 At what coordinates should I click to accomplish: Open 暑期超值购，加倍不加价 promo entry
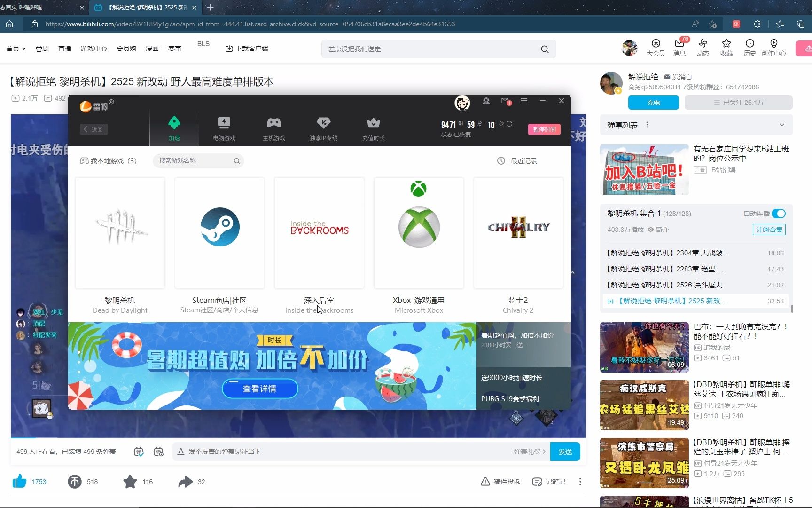523,344
